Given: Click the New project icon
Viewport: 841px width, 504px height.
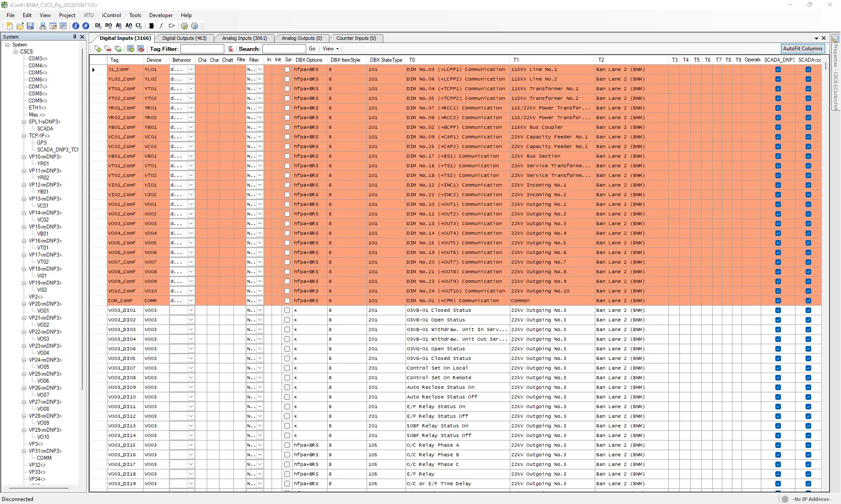Looking at the screenshot, I should coord(10,26).
